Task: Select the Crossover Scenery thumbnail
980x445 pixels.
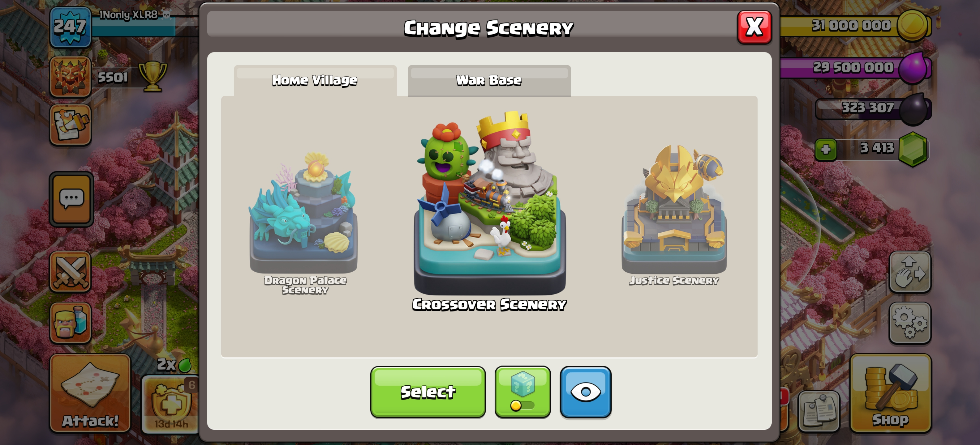Action: pos(490,211)
